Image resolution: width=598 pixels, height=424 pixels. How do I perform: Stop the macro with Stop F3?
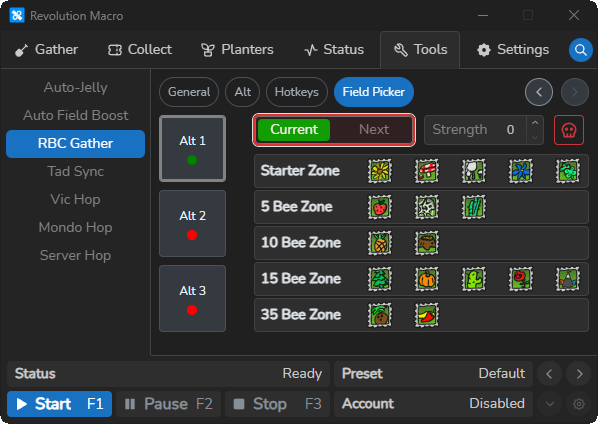click(x=278, y=404)
